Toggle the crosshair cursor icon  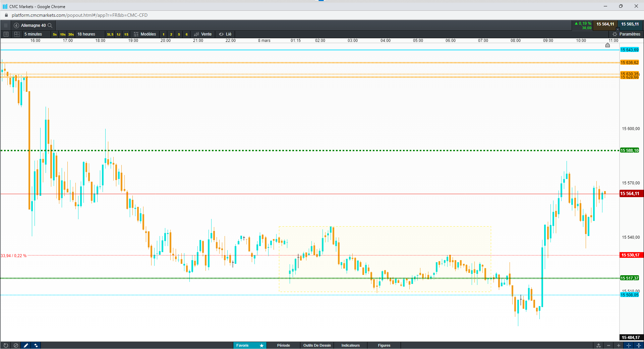(629, 345)
